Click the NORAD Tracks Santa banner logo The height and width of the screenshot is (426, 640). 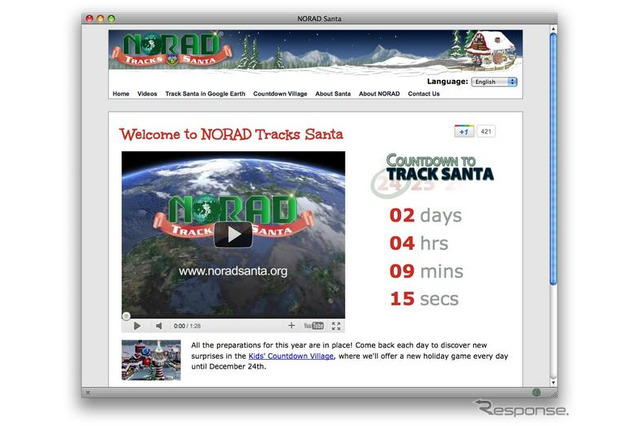click(x=171, y=50)
